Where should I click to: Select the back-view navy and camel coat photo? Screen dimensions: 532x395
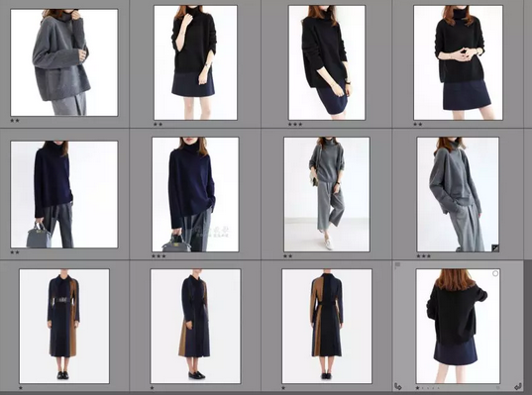point(327,326)
